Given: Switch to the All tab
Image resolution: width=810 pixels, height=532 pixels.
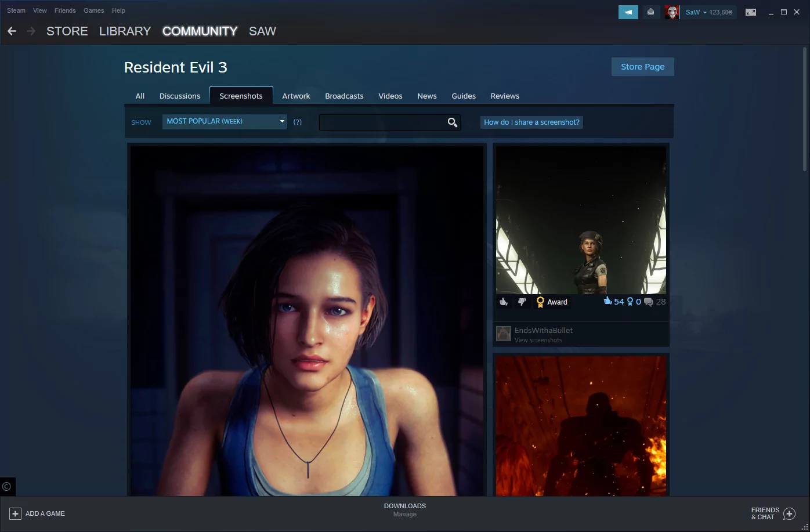Looking at the screenshot, I should pyautogui.click(x=140, y=96).
